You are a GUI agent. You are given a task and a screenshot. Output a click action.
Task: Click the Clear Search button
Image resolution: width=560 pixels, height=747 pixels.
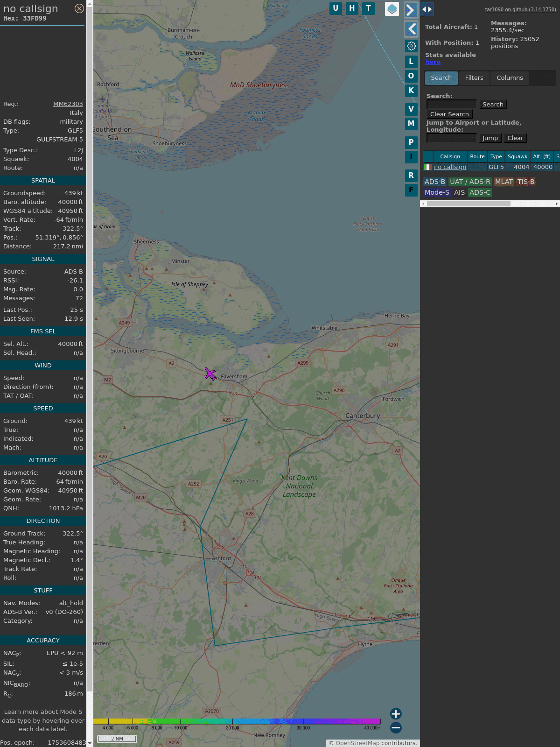[x=449, y=114]
